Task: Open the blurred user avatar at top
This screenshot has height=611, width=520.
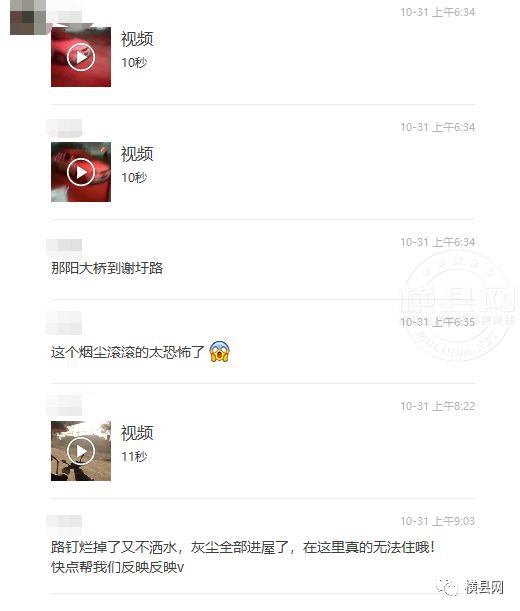Action: (x=28, y=17)
